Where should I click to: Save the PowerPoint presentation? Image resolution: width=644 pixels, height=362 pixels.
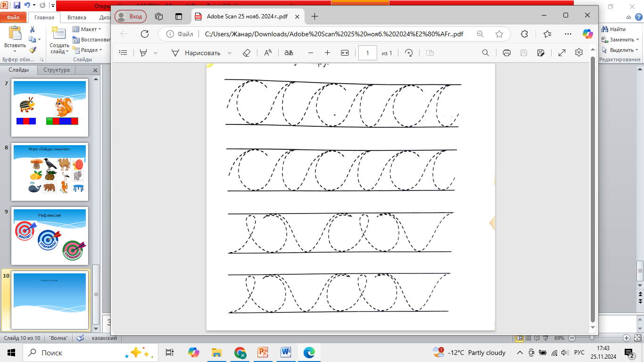[17, 6]
